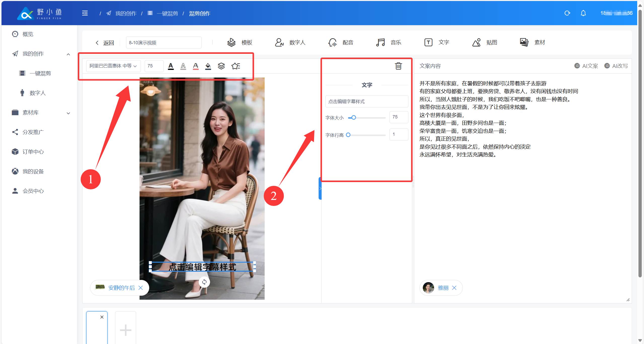644x344 pixels.
Task: Click the plus add-scene thumbnail
Action: (x=125, y=330)
